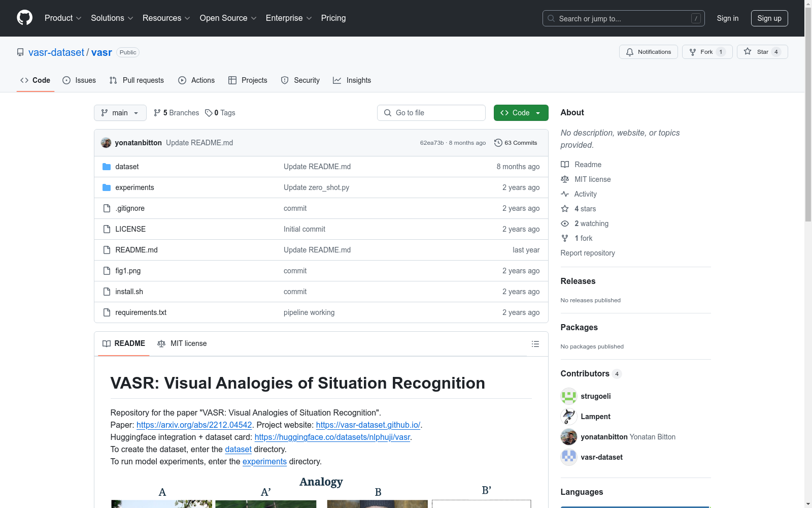Click the vasr-dataset contributor avatar
The image size is (812, 508).
569,457
